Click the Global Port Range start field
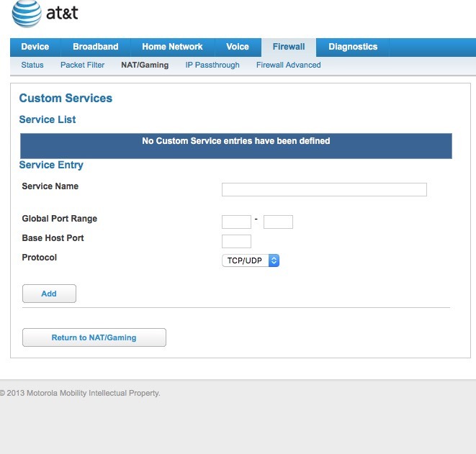The height and width of the screenshot is (454, 476). pos(236,222)
